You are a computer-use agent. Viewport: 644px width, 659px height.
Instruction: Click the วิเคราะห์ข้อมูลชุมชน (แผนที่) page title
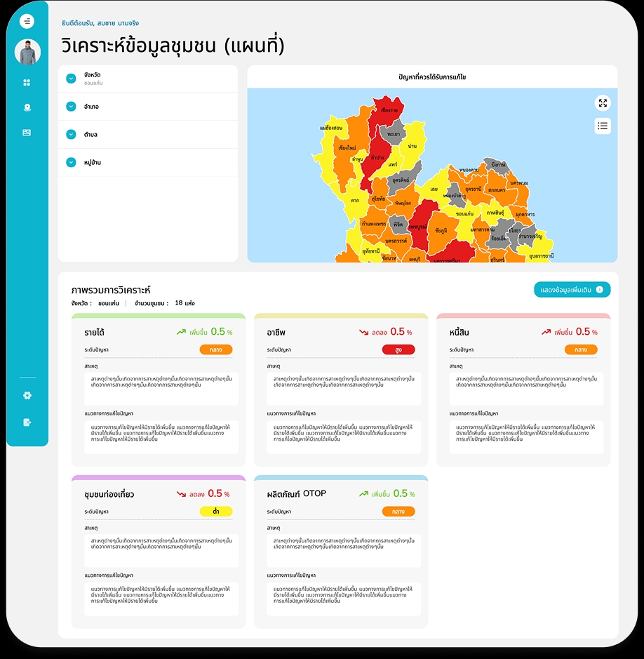[173, 46]
